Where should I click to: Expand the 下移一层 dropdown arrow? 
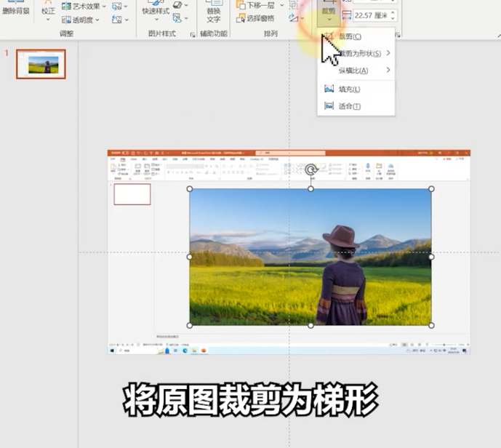click(x=282, y=5)
